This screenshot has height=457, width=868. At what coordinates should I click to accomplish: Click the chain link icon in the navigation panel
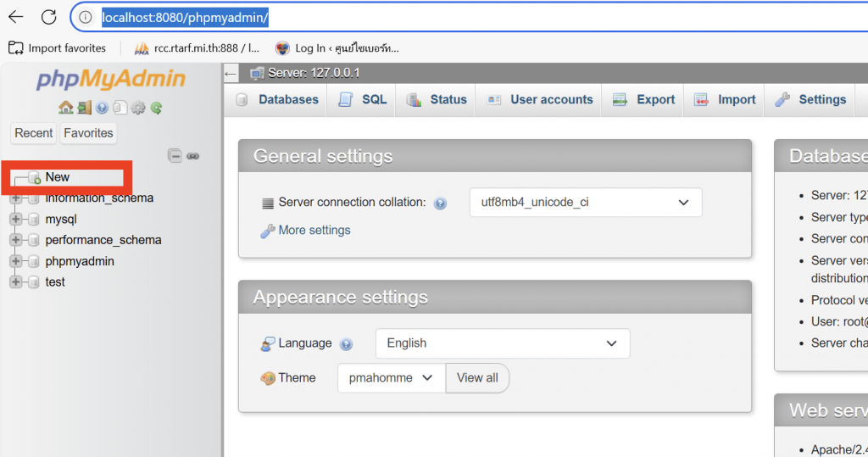click(x=192, y=156)
